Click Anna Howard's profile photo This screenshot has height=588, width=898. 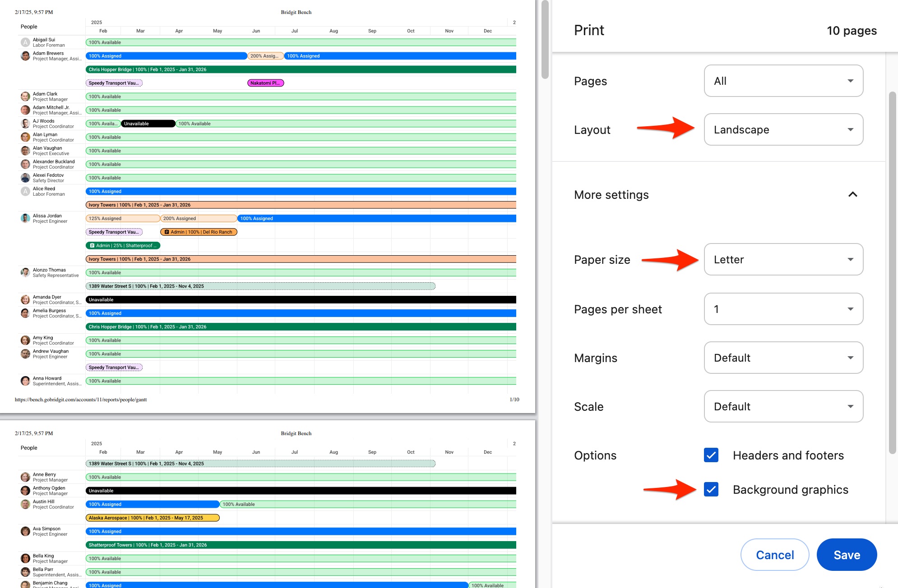click(26, 381)
